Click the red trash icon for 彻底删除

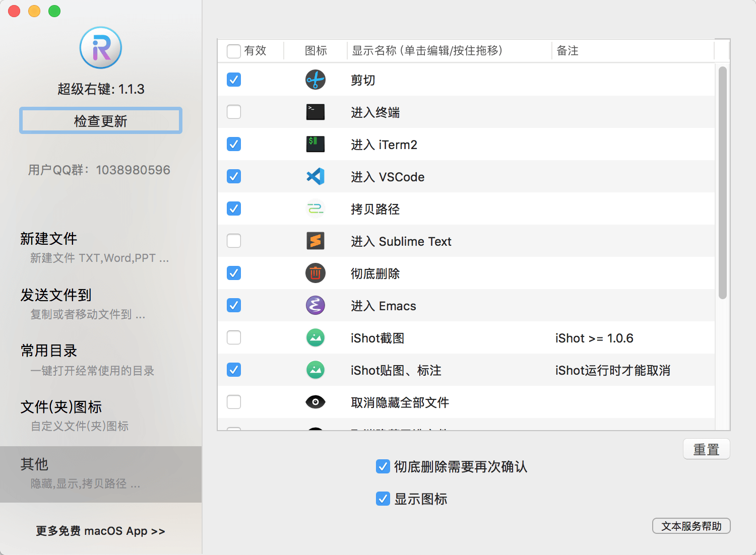pos(316,273)
